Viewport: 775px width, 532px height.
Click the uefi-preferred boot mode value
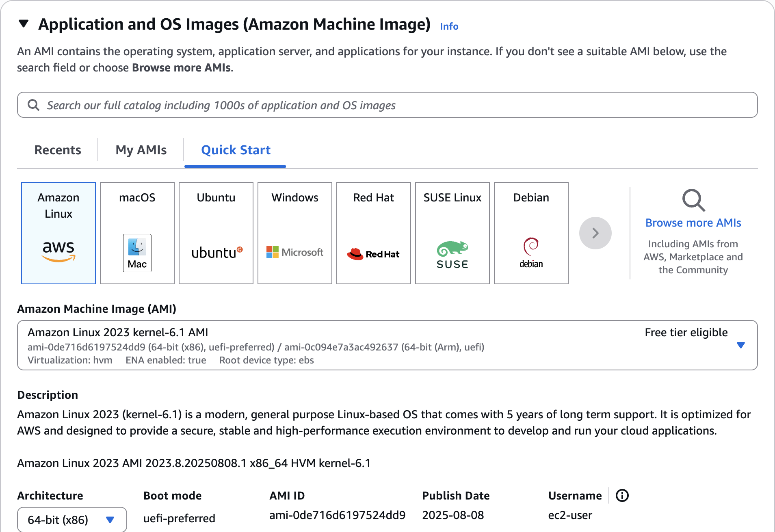coord(179,518)
